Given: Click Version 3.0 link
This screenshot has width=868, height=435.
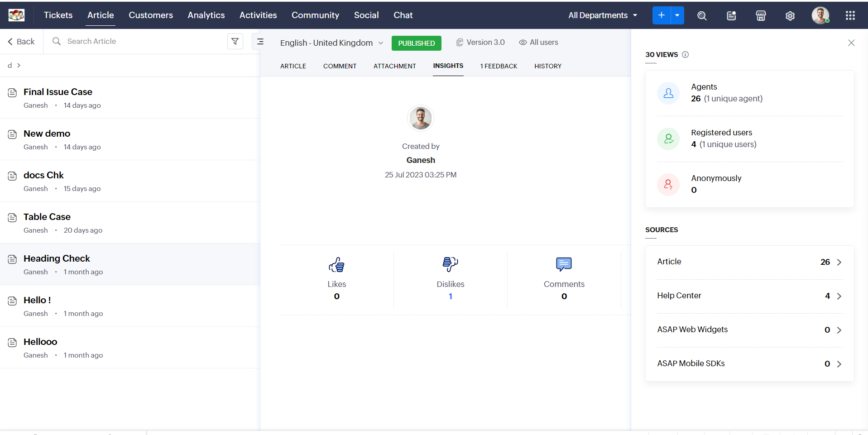Looking at the screenshot, I should pos(480,42).
